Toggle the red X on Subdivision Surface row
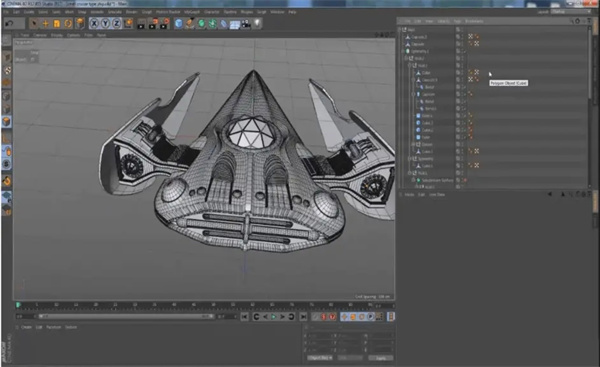 pyautogui.click(x=465, y=180)
